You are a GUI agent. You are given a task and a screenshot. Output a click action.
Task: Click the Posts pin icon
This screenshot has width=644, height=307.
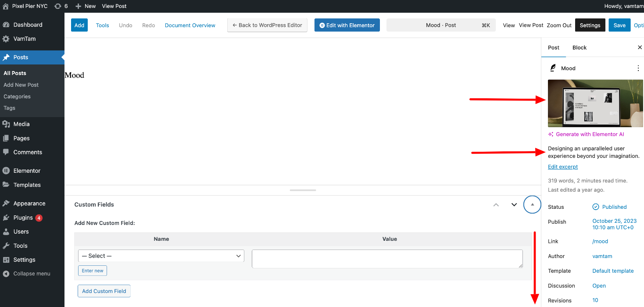click(x=6, y=57)
